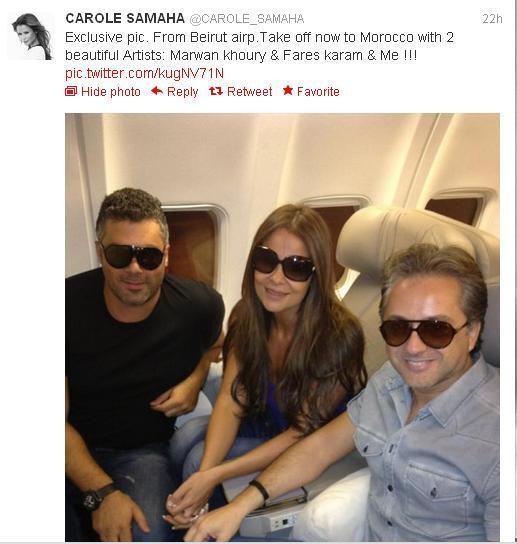Choose the Retweet text link

tap(249, 92)
